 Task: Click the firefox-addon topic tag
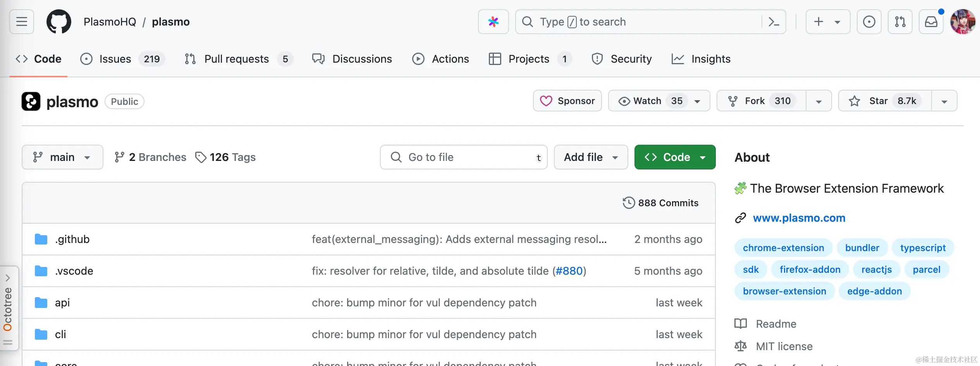pyautogui.click(x=810, y=269)
